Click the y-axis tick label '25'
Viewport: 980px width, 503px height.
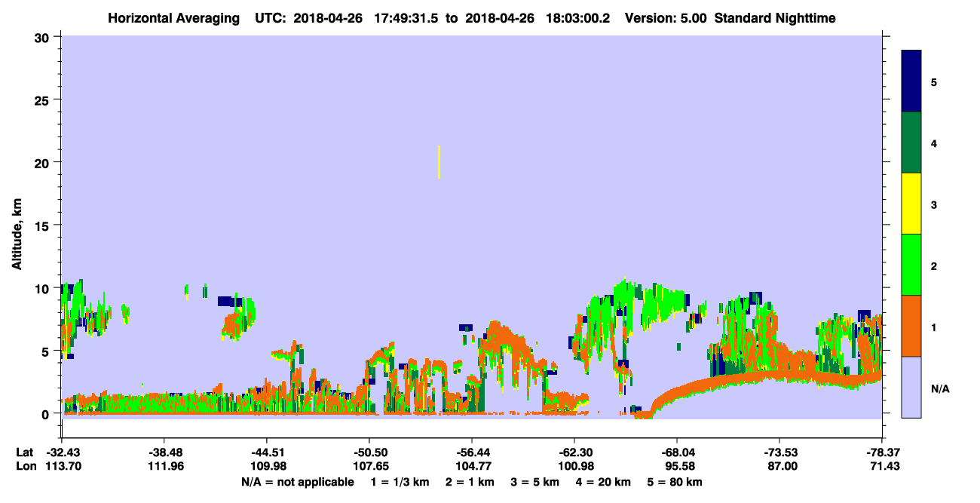44,100
